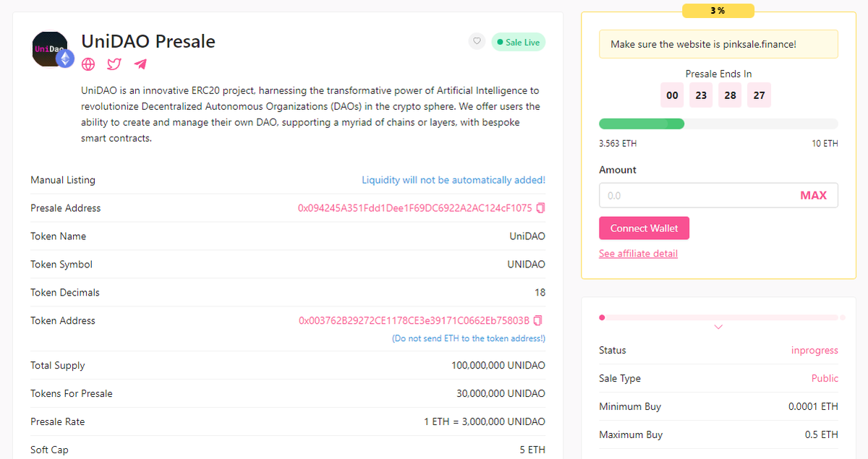Favorite the presale with the heart icon
The width and height of the screenshot is (868, 459).
click(x=477, y=42)
